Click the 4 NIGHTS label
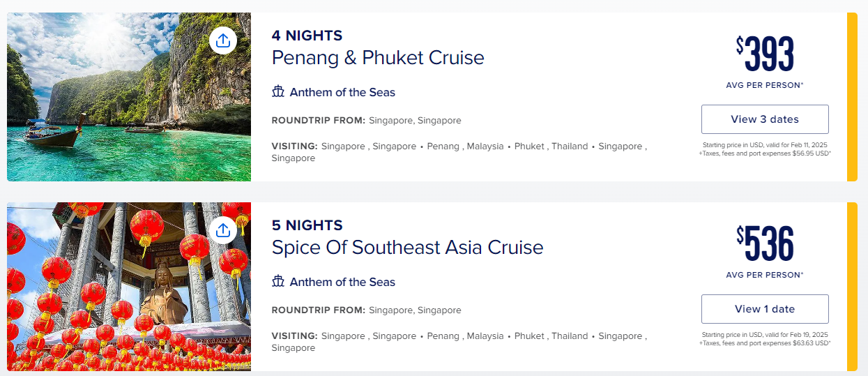868x376 pixels. click(x=307, y=36)
